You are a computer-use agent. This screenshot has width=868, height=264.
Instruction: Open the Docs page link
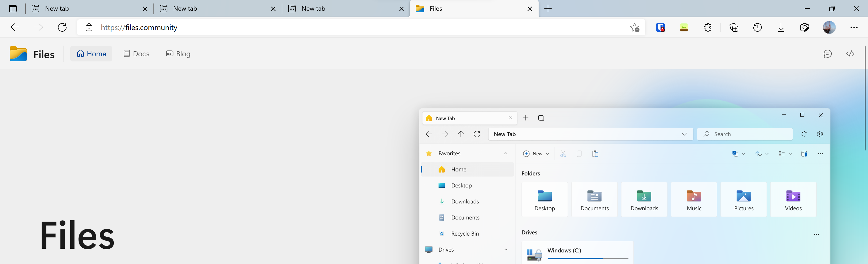click(136, 54)
